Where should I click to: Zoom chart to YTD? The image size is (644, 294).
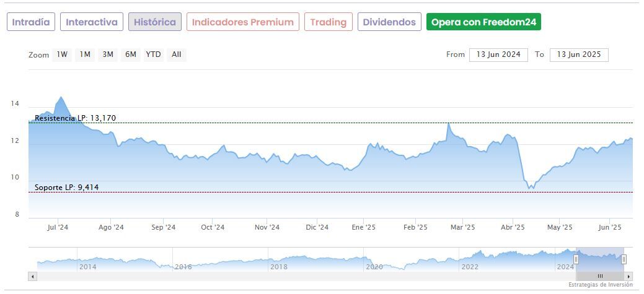pyautogui.click(x=153, y=54)
